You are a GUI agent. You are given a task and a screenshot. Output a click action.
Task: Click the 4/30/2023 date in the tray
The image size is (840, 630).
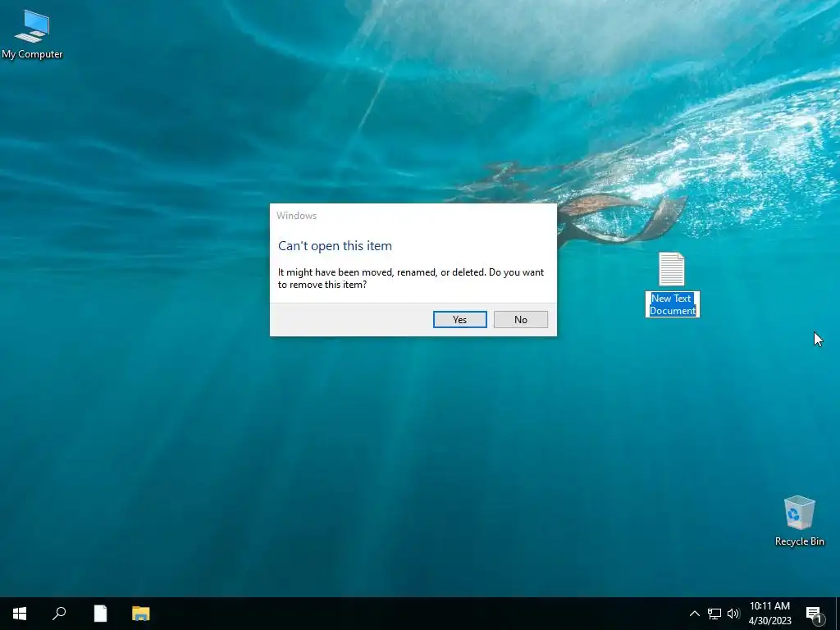[x=769, y=621]
